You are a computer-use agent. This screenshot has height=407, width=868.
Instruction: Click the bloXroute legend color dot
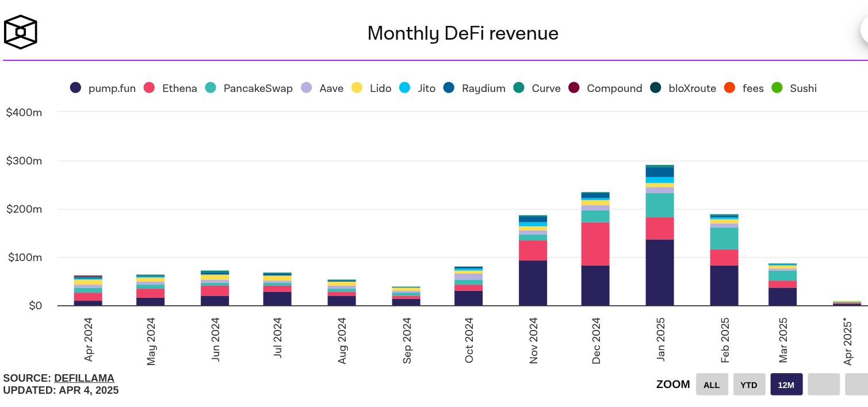656,88
